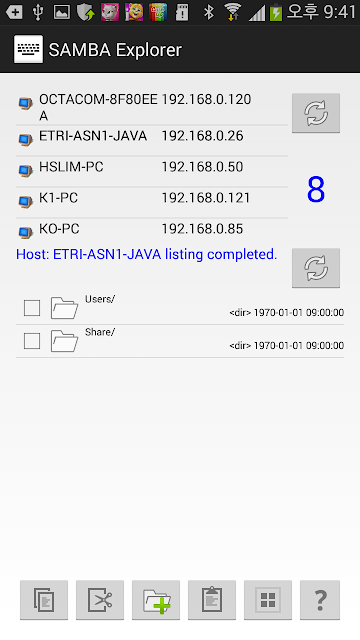Select host OCTACOM-8F80EEA
Image resolution: width=360 pixels, height=640 pixels.
pos(152,107)
